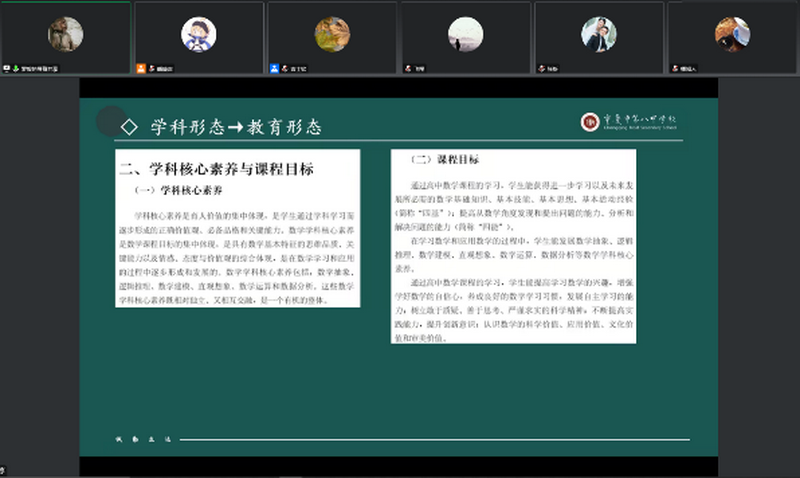
Task: Click the fifth participant's couple photo avatar
Action: click(x=598, y=34)
